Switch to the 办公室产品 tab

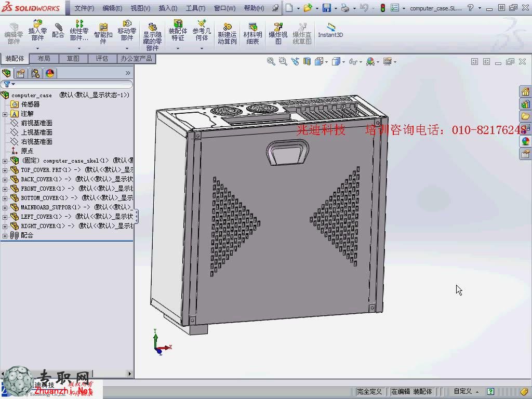137,58
